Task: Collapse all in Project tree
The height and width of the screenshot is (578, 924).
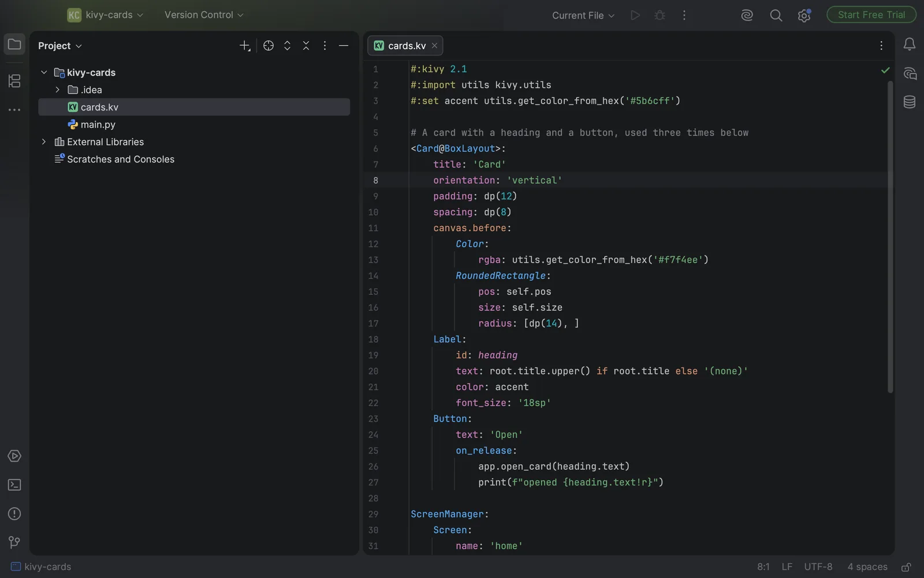Action: (306, 46)
